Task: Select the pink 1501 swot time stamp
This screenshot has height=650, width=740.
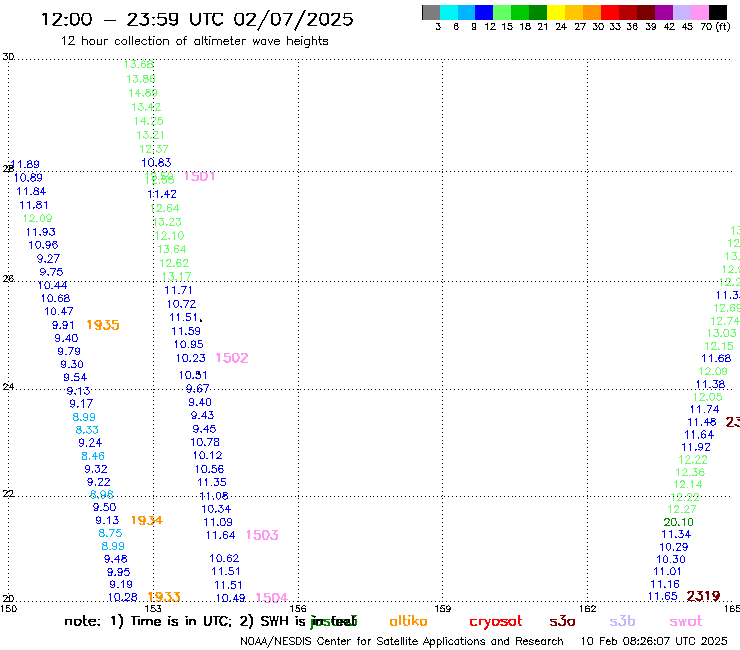Action: click(200, 176)
